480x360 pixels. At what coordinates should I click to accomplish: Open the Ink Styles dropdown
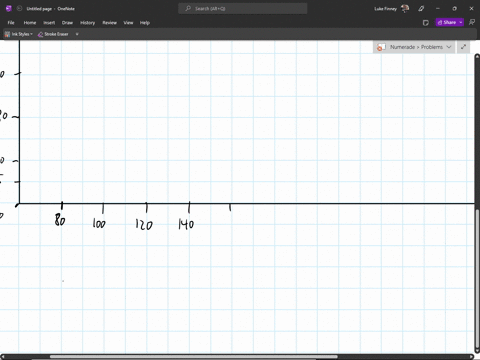[19, 34]
